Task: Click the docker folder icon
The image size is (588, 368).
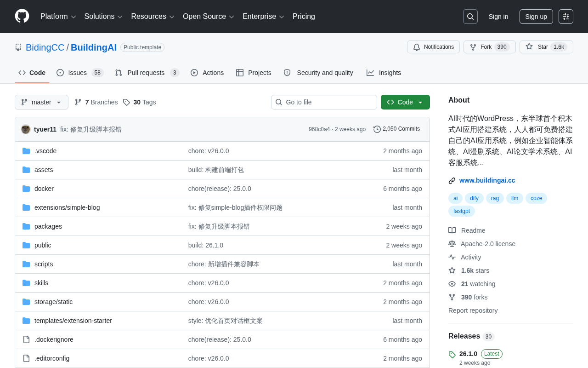Action: (26, 189)
